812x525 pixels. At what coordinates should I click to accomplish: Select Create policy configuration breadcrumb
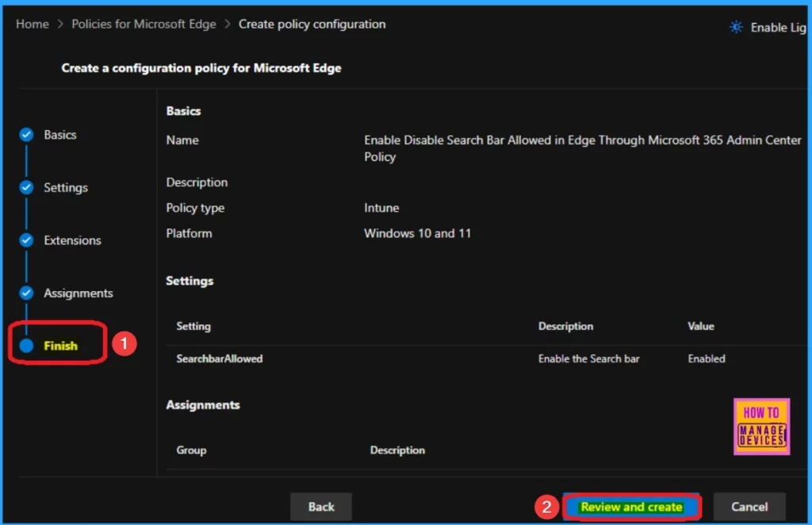click(312, 25)
